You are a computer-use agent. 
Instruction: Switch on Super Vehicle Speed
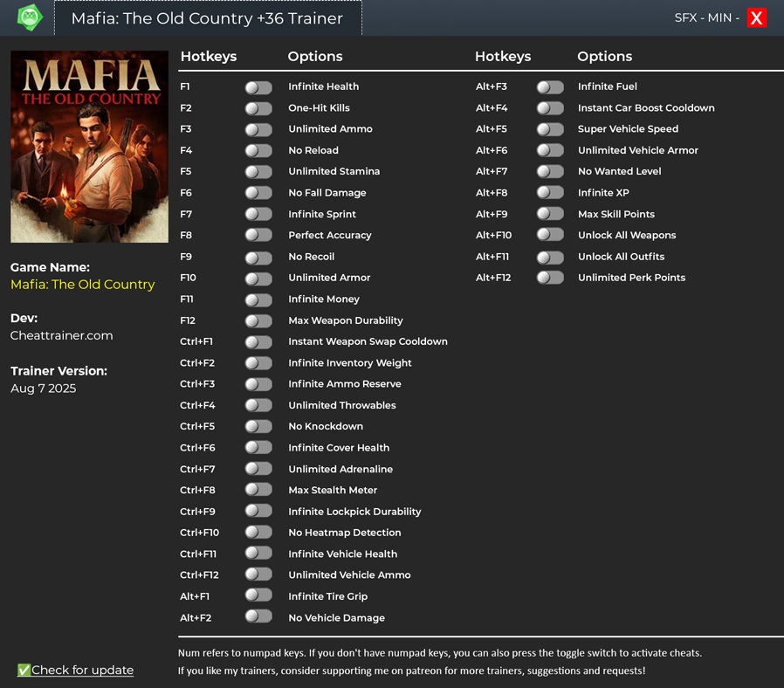click(550, 129)
